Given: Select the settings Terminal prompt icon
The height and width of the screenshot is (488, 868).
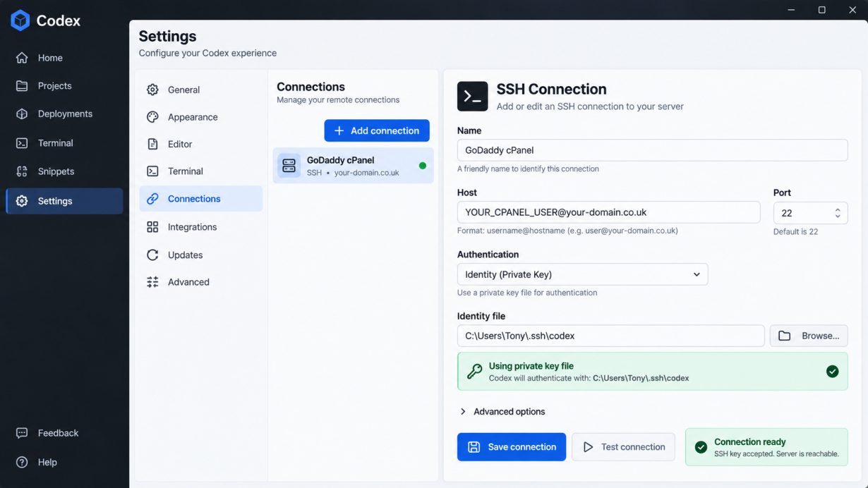Looking at the screenshot, I should tap(152, 171).
